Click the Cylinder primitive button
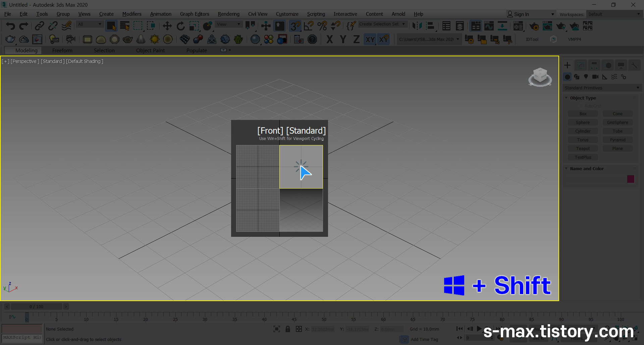This screenshot has width=644, height=345. point(583,131)
